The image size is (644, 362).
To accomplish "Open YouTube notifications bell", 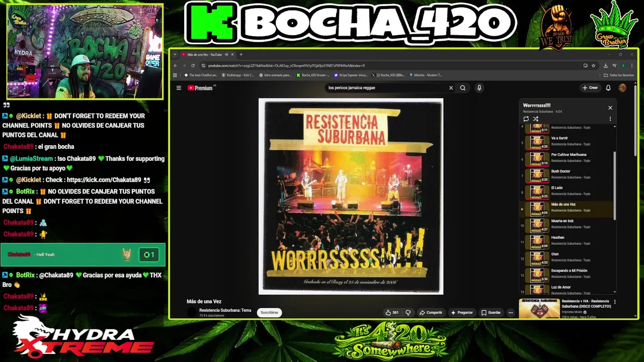I will point(608,88).
